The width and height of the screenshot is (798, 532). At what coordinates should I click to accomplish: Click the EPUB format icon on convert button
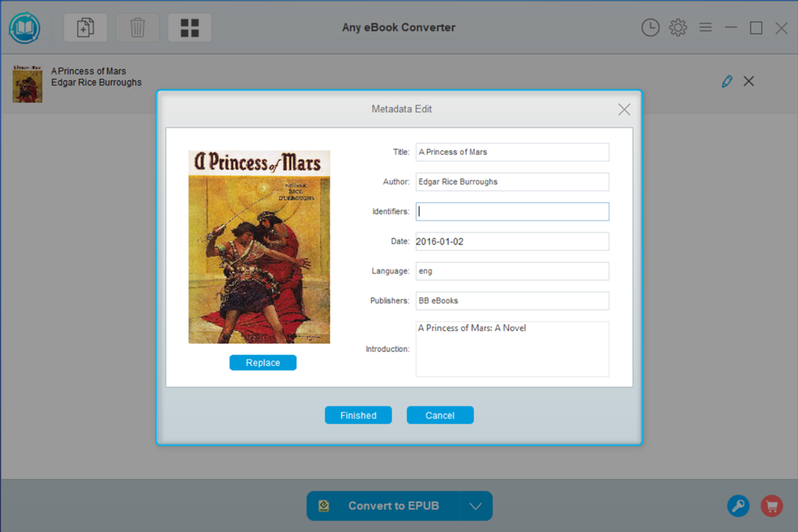(x=323, y=506)
